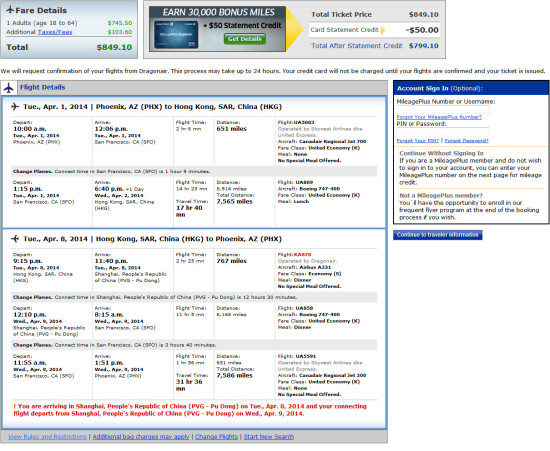Click the $799.10 total after credit
The image size is (550, 451).
(424, 46)
